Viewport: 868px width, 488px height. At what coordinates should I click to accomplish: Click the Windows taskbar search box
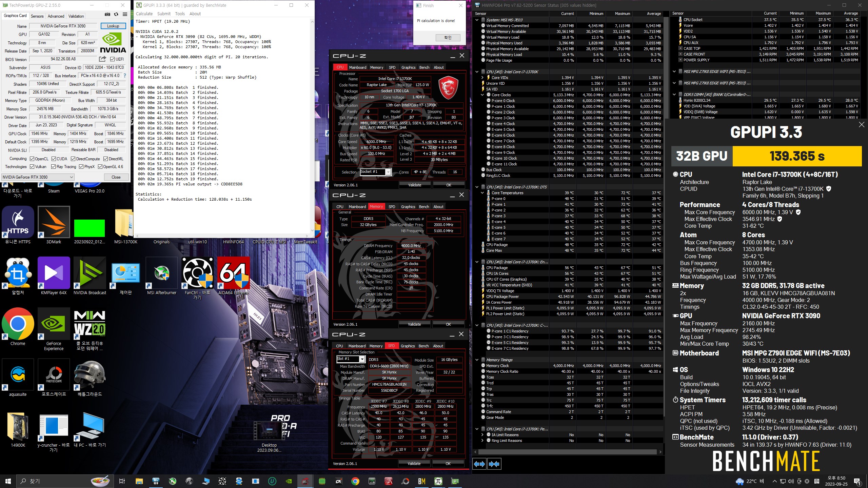tap(64, 481)
